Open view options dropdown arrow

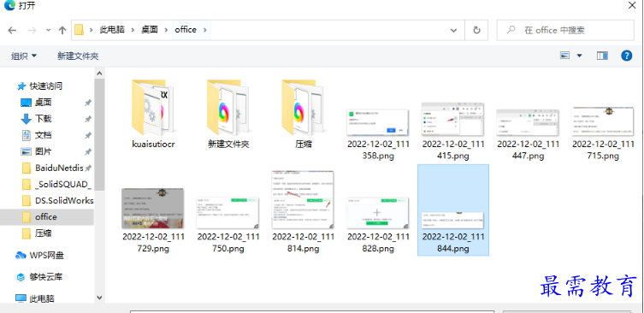click(x=580, y=56)
